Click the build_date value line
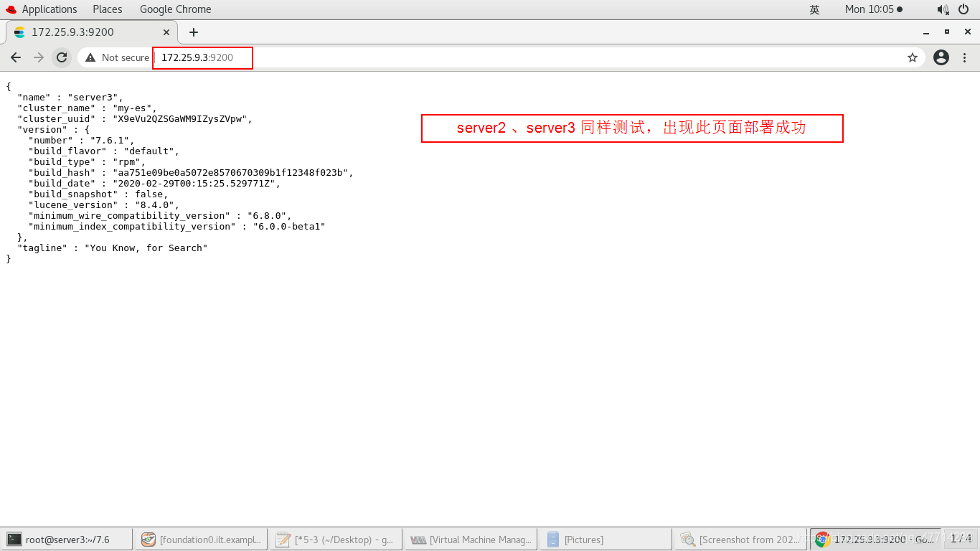 (x=155, y=183)
